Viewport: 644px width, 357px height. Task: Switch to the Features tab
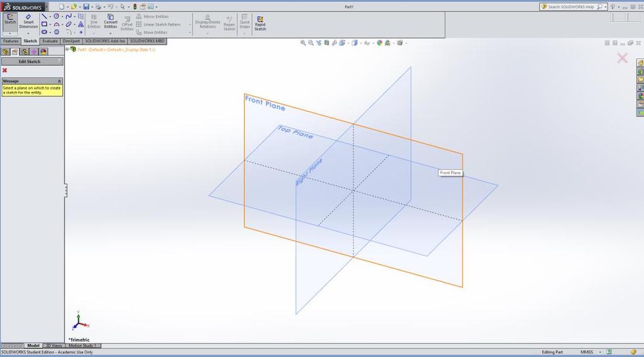click(11, 41)
